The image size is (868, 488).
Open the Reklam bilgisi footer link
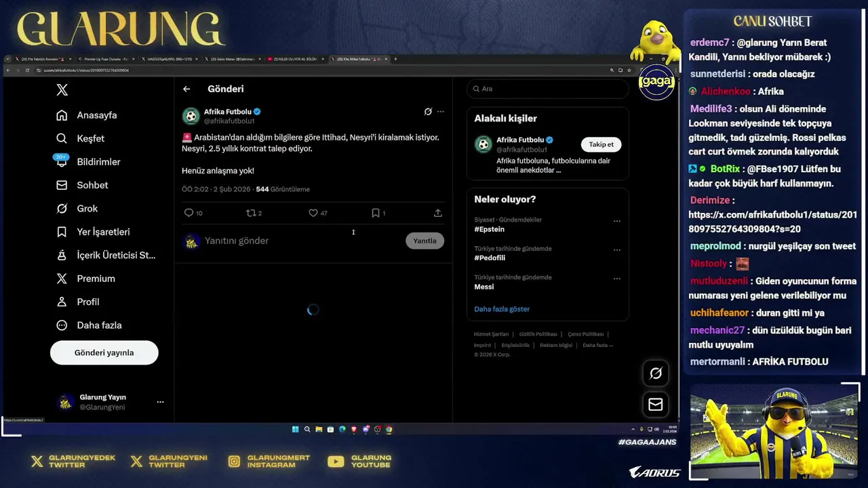pos(556,345)
